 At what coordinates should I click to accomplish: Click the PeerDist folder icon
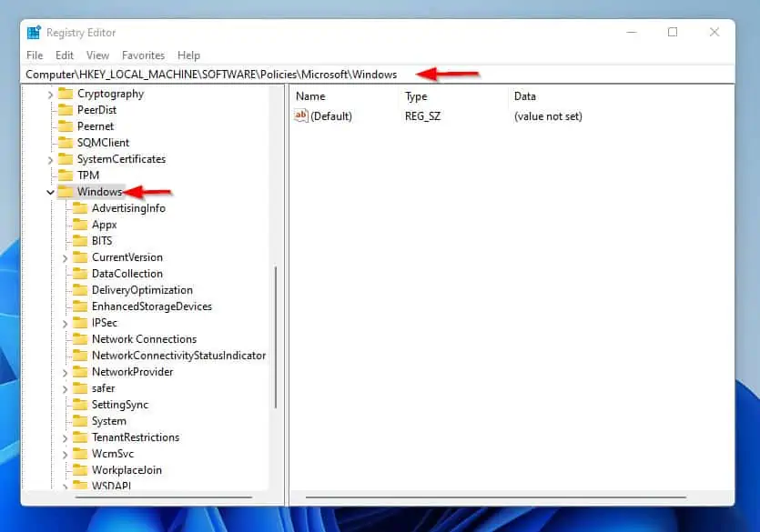point(66,110)
